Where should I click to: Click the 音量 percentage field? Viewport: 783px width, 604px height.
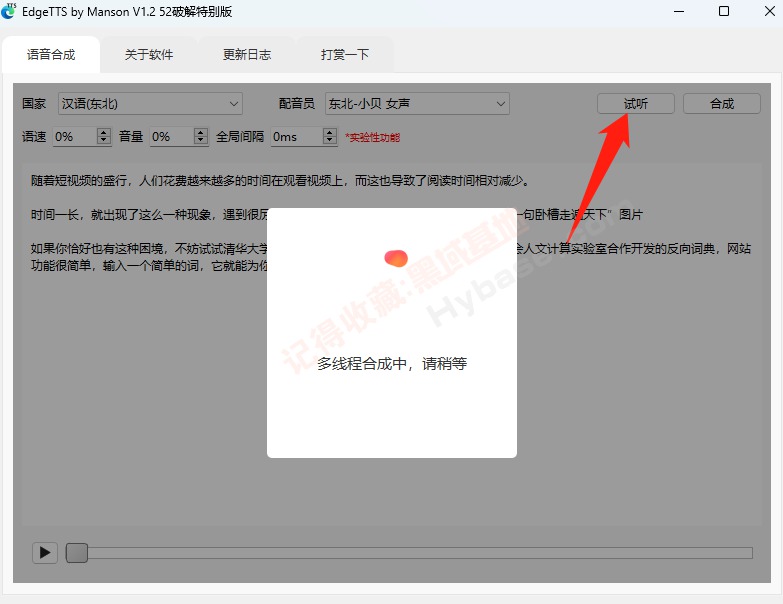(x=172, y=136)
